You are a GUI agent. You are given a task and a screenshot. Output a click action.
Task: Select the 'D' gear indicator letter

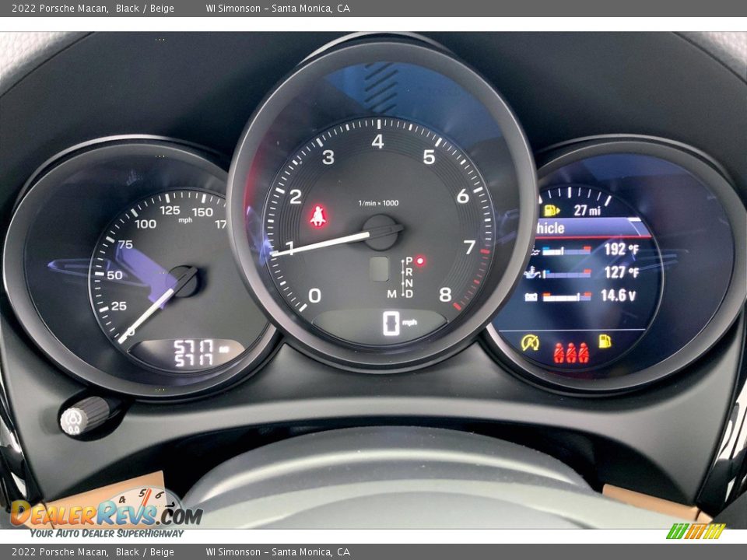pos(409,294)
